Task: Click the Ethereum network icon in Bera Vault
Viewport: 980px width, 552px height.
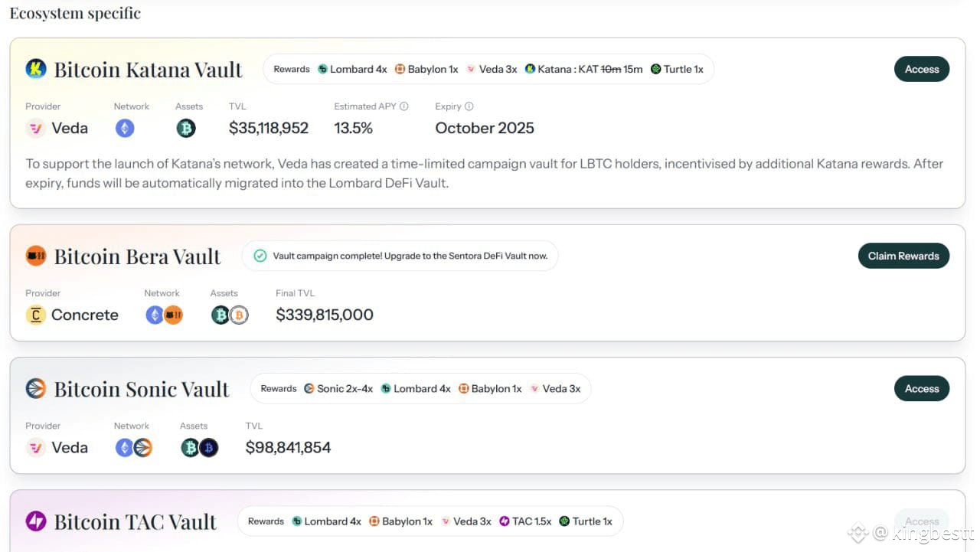Action: click(155, 315)
